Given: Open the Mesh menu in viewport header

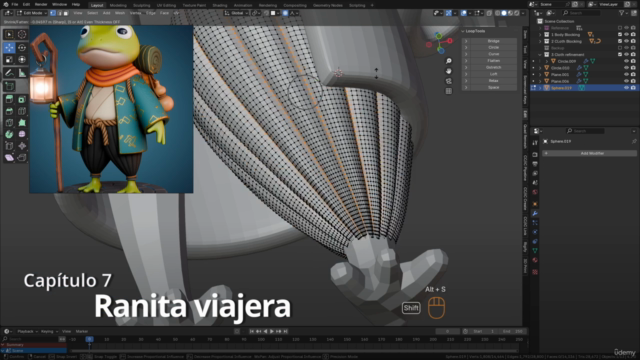Looking at the screenshot, I should pos(120,13).
